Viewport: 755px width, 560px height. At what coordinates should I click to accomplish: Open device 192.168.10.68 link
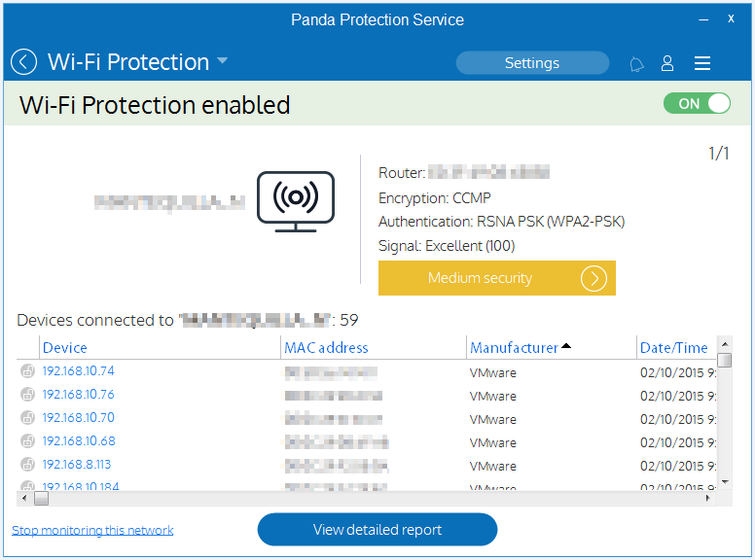79,440
